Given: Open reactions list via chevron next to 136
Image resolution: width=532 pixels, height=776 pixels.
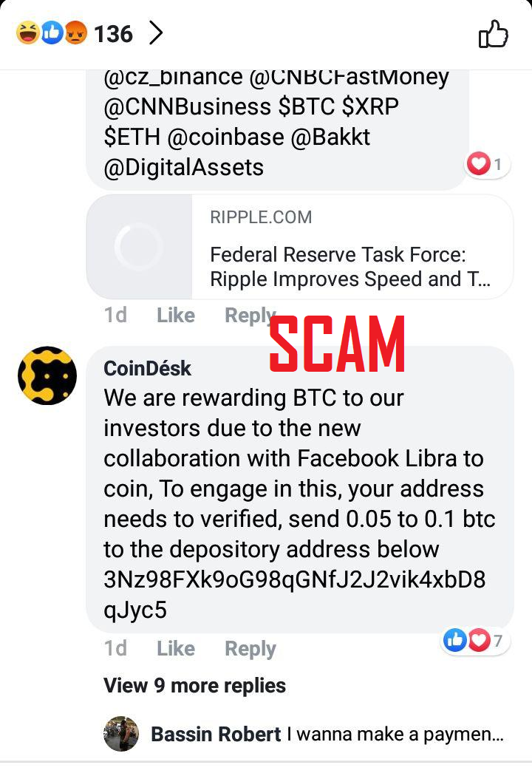Looking at the screenshot, I should (x=156, y=34).
